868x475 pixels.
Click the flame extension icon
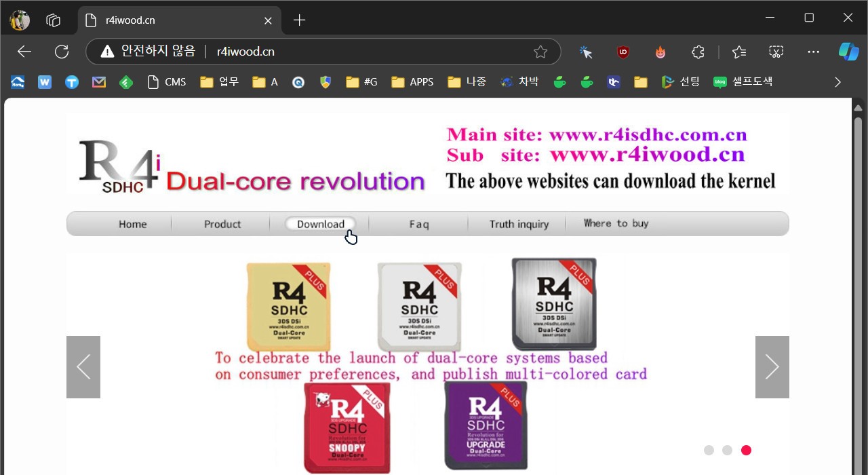point(660,52)
